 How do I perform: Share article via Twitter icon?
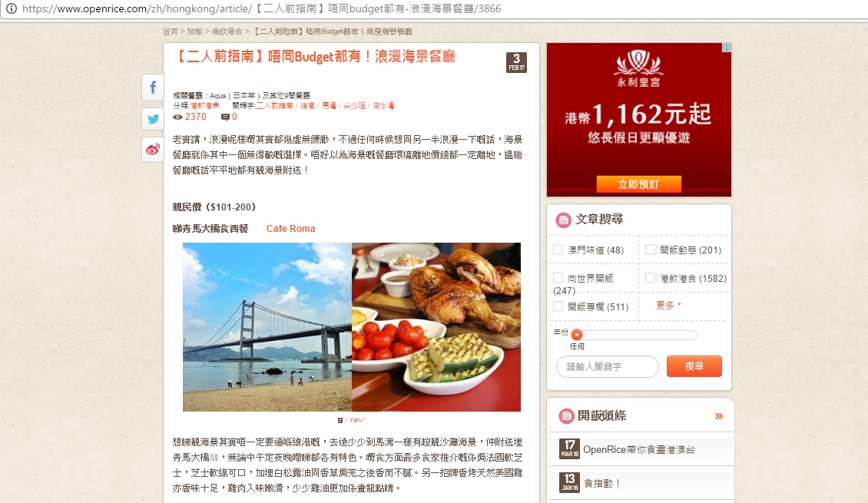(x=153, y=118)
